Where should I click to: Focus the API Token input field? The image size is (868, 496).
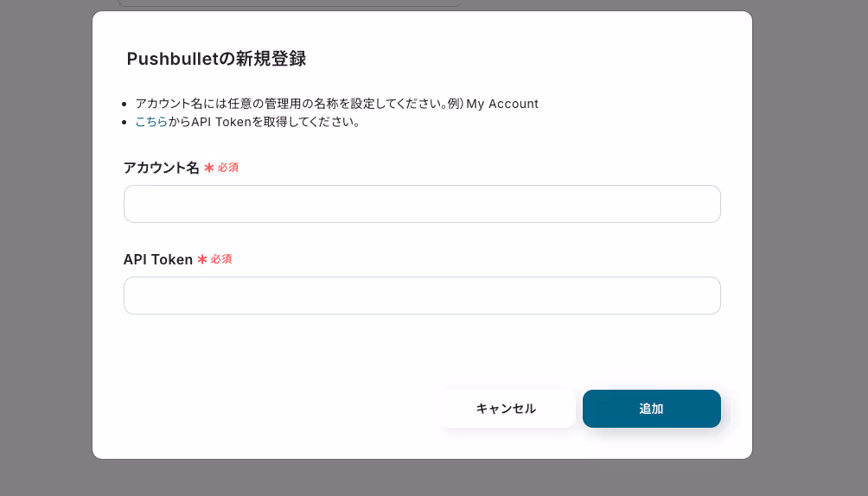coord(422,296)
